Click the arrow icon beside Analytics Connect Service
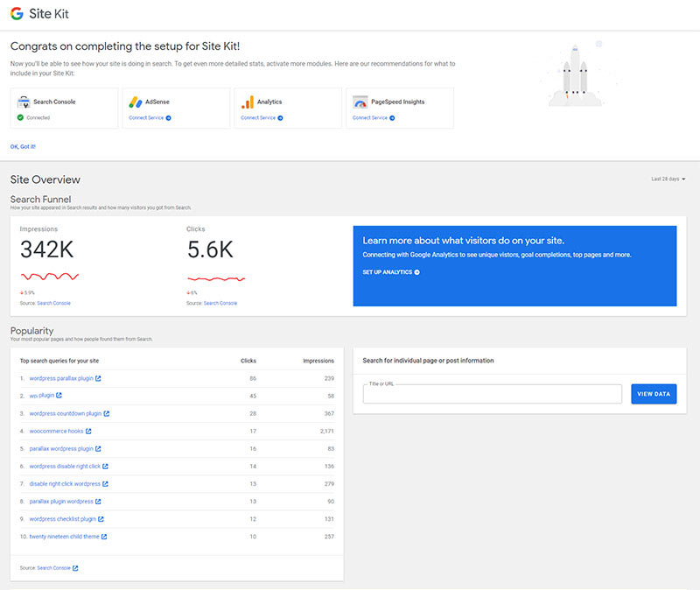 280,118
